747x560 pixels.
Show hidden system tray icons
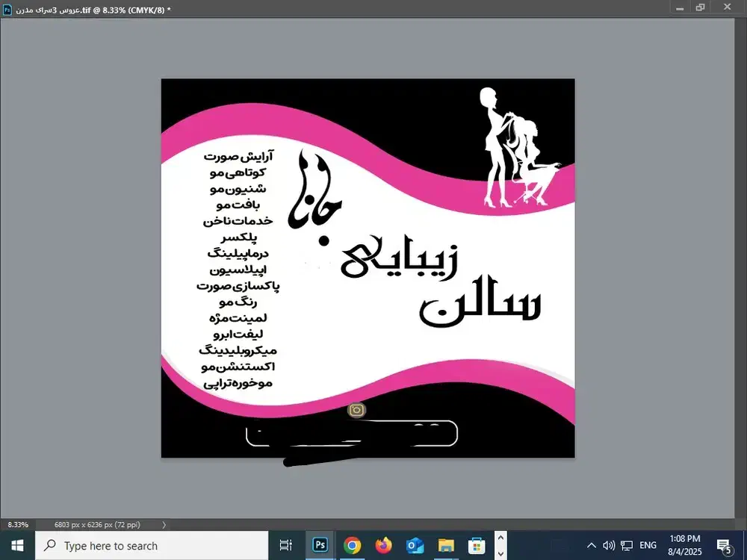[x=591, y=545]
